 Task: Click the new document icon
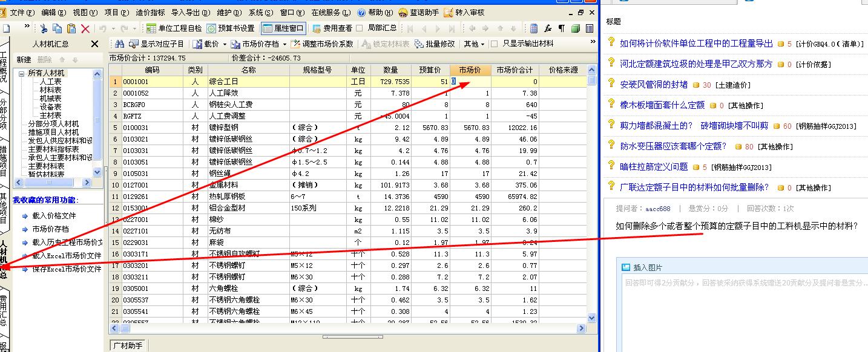(x=5, y=28)
